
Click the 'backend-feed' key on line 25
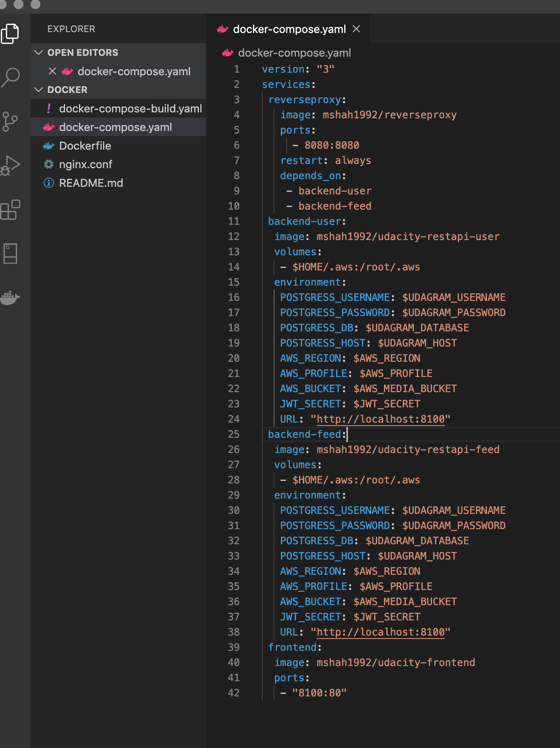coord(304,434)
